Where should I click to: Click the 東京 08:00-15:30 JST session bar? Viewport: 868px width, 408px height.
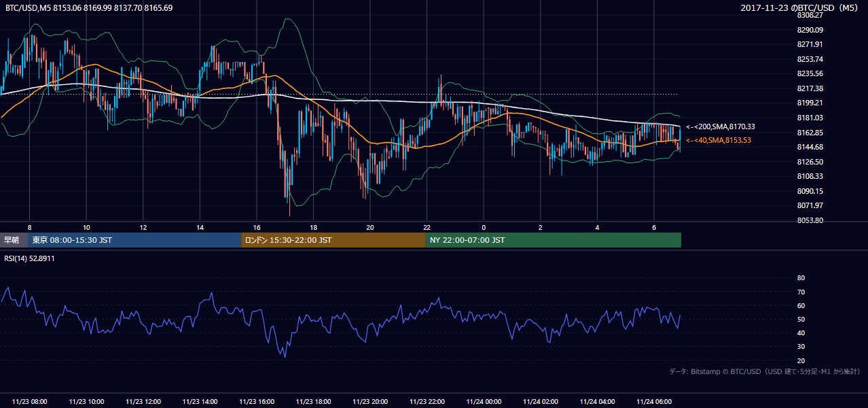135,240
